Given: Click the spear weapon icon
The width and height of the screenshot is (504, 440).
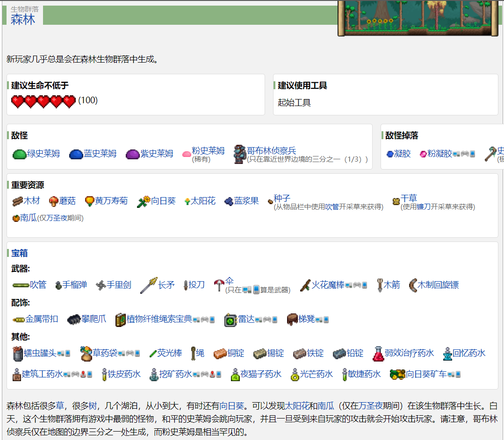Looking at the screenshot, I should pyautogui.click(x=149, y=285).
